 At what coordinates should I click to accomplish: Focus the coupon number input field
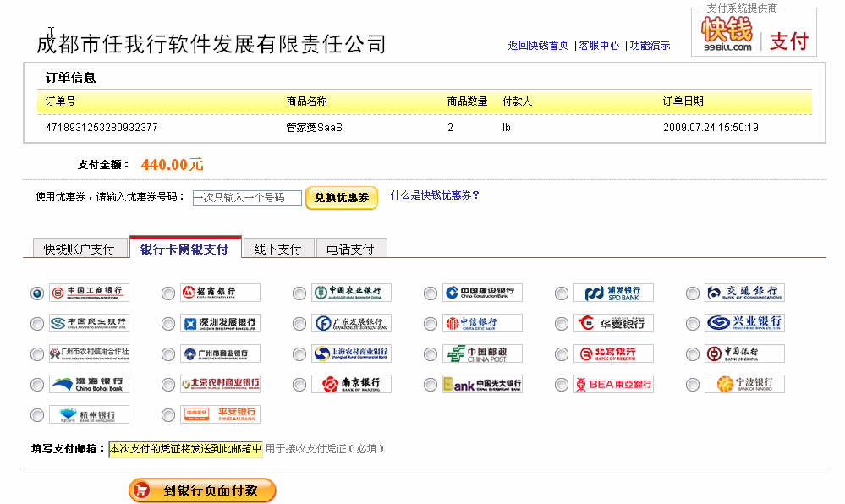click(247, 198)
